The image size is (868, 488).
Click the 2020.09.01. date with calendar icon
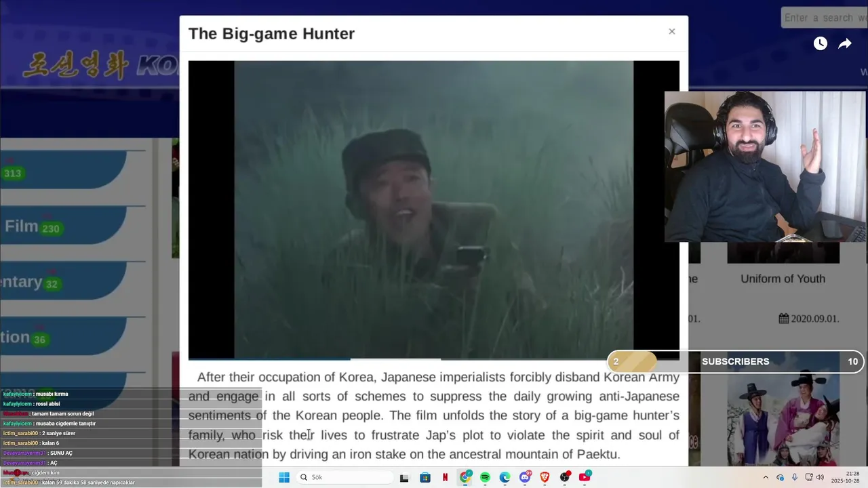pyautogui.click(x=809, y=319)
